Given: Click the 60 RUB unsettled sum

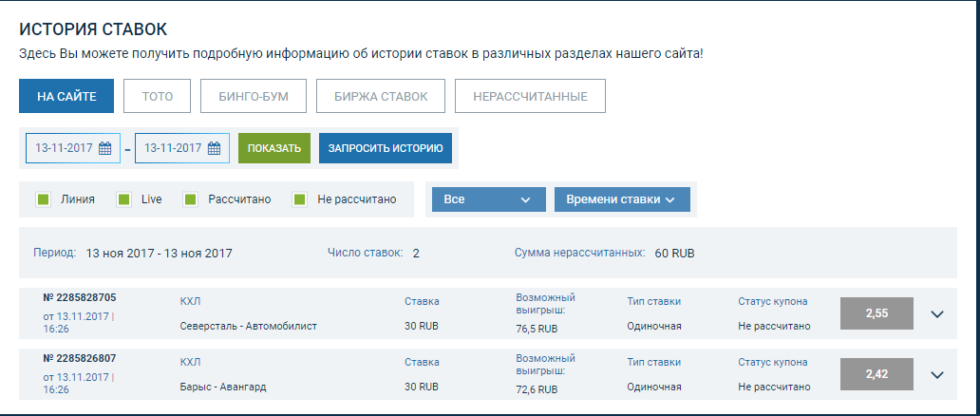Looking at the screenshot, I should (x=674, y=254).
